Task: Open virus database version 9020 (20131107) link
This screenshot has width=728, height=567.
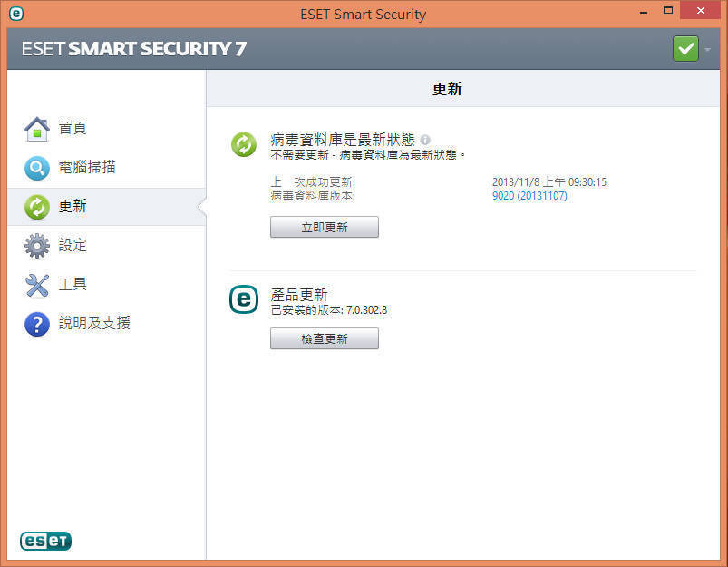Action: click(529, 196)
